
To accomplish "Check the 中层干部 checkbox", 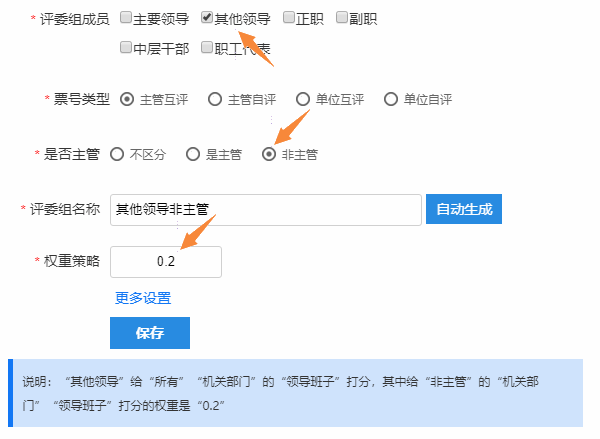I will (x=126, y=47).
